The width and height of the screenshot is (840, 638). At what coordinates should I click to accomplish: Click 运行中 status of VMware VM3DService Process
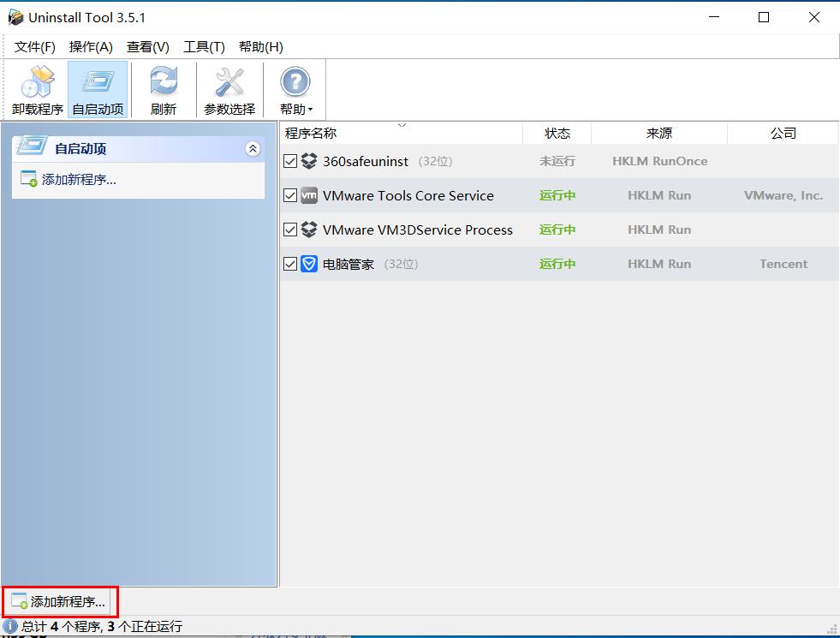coord(557,230)
